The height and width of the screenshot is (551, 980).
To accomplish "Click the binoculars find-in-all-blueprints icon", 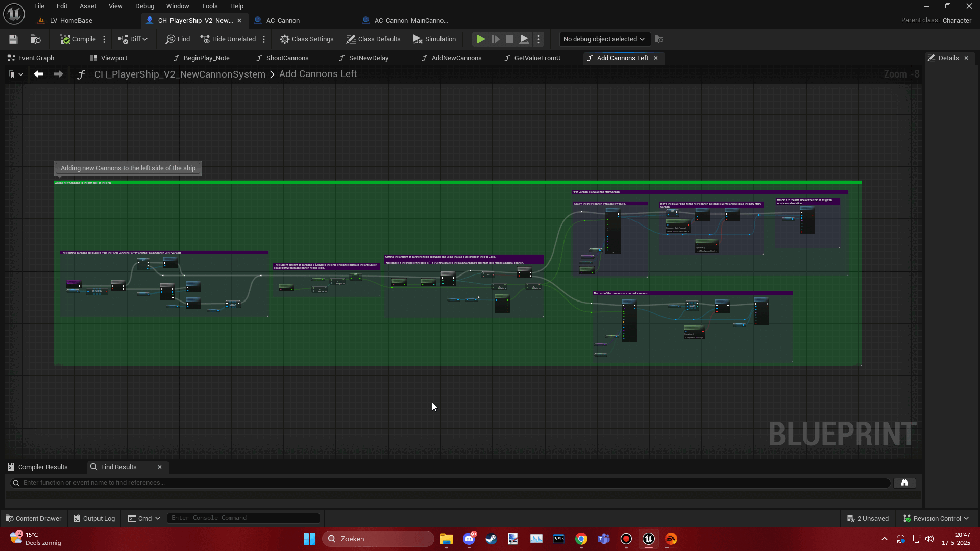I will [x=904, y=483].
